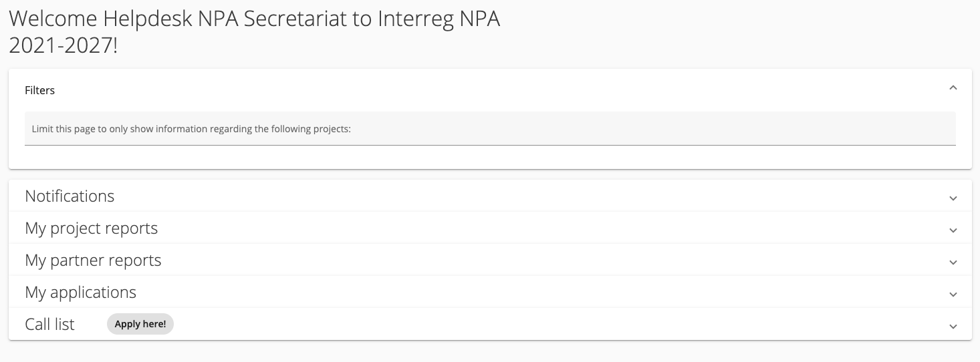Click the Call list section title

49,325
